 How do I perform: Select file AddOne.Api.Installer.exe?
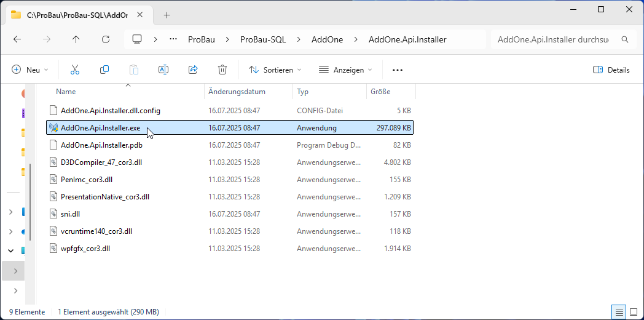coord(230,128)
